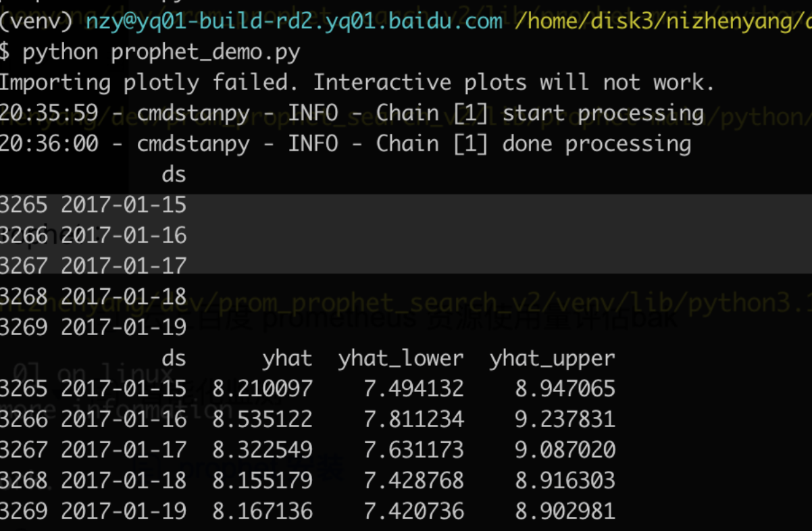Click the yhat value 8.535122
Screen dimensions: 812x531
(x=262, y=419)
